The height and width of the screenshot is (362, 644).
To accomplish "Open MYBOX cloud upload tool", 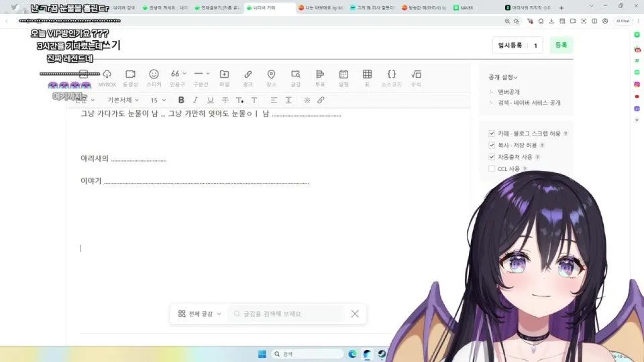I will 107,78.
